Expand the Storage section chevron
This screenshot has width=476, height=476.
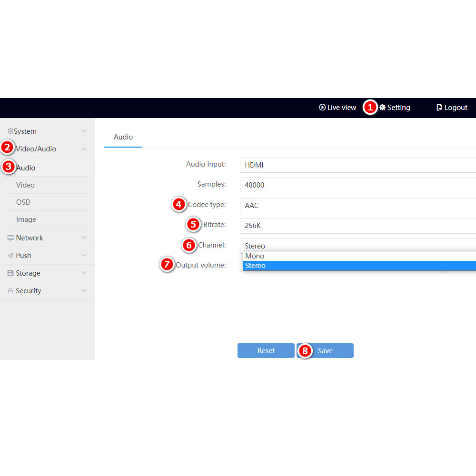84,273
